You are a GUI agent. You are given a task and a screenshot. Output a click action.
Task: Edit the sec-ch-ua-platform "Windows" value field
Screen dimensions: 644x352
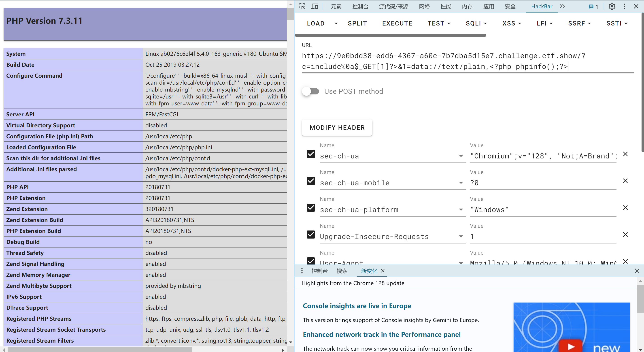click(x=543, y=210)
